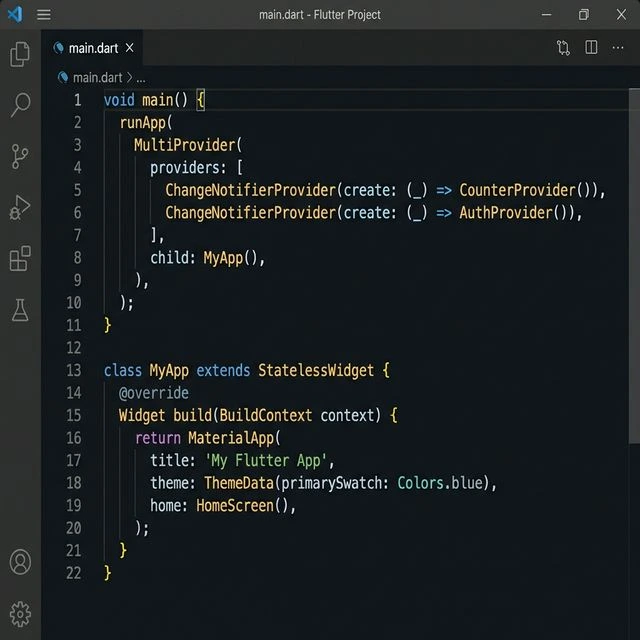Click the 'void' keyword on line 1
The image size is (640, 640).
(x=119, y=100)
